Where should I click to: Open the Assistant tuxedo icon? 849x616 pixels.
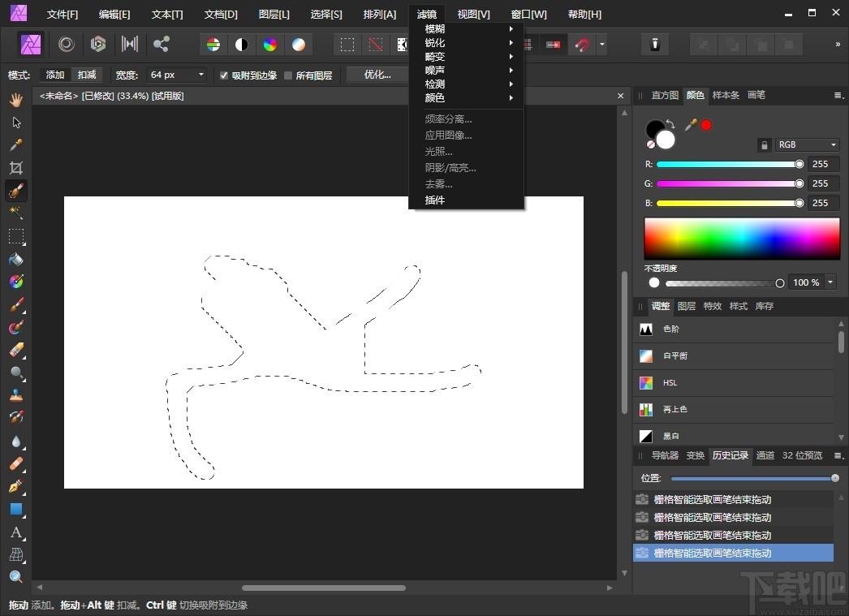(655, 45)
